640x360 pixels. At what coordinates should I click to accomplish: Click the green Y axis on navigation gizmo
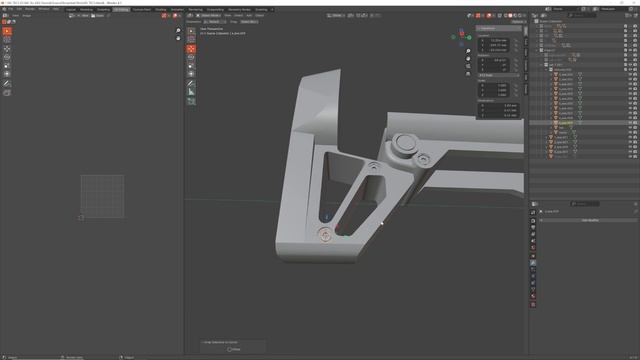tap(469, 38)
